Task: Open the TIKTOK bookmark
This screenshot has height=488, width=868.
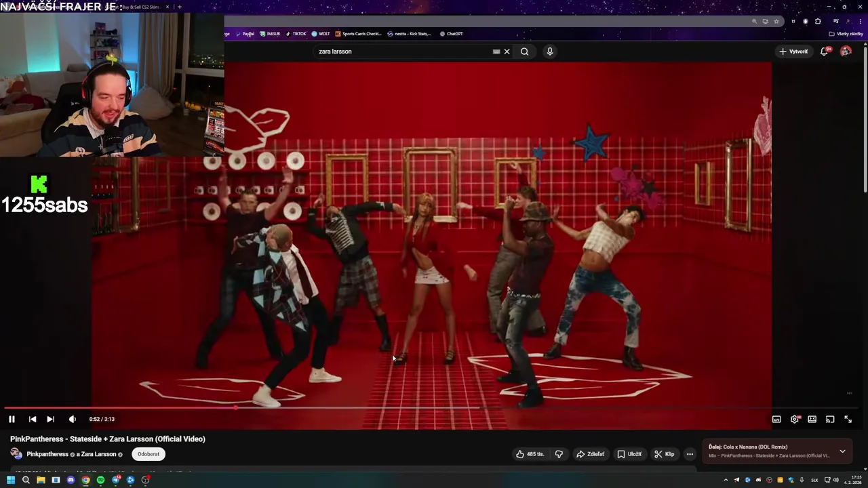Action: click(x=296, y=34)
